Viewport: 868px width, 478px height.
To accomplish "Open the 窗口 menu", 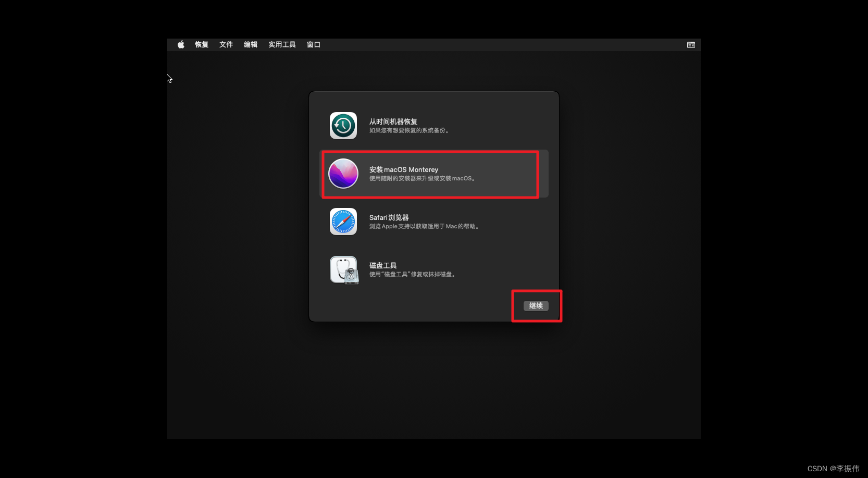I will (314, 45).
